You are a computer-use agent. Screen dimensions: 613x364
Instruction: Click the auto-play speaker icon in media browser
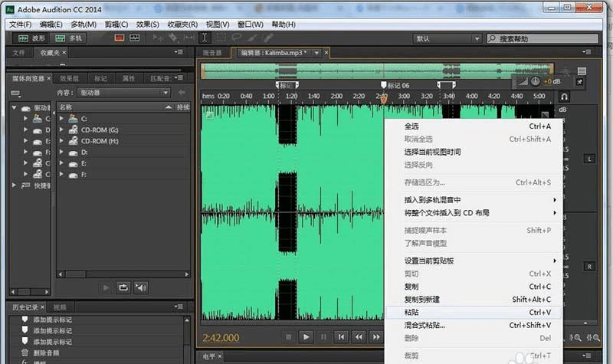pos(141,287)
